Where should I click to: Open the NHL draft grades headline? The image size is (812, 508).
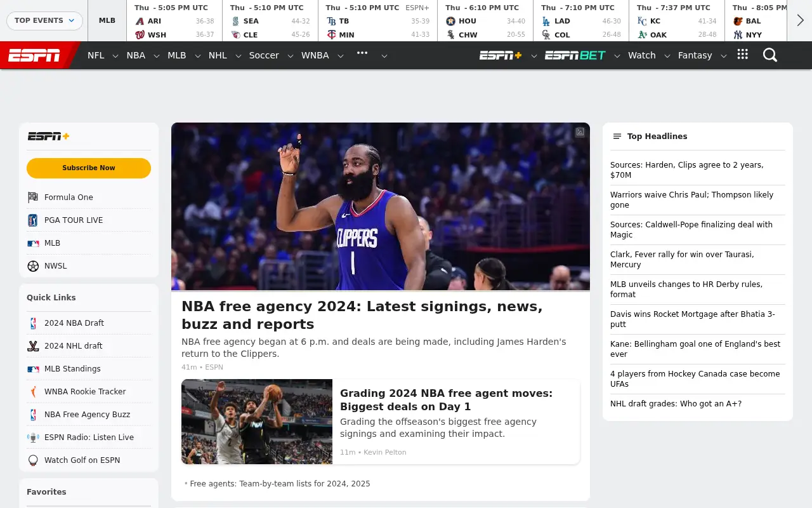click(676, 404)
